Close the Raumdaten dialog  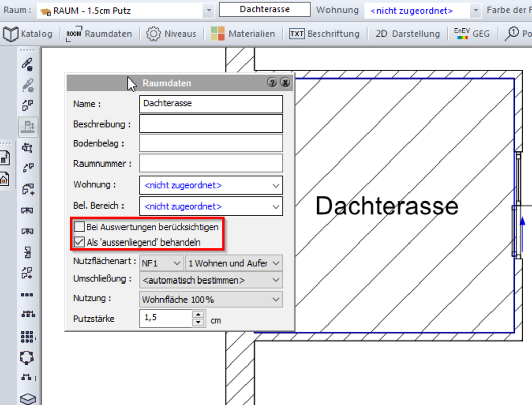click(x=285, y=83)
